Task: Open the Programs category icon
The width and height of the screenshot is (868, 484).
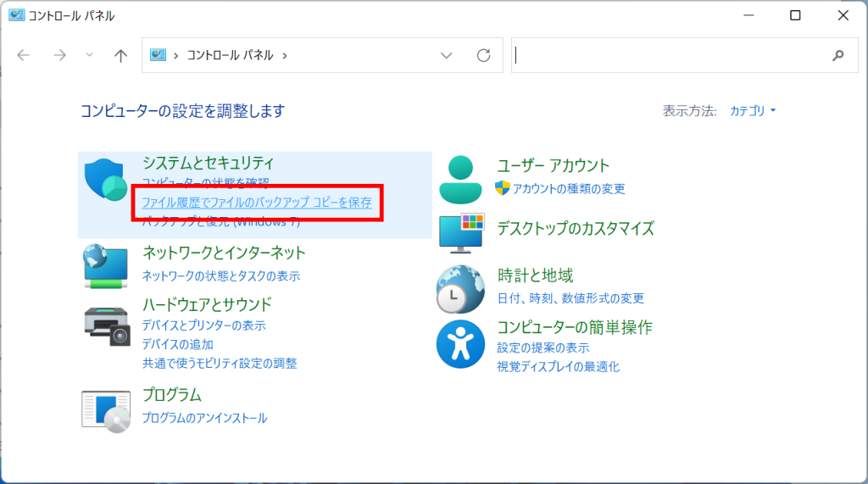Action: [x=107, y=409]
